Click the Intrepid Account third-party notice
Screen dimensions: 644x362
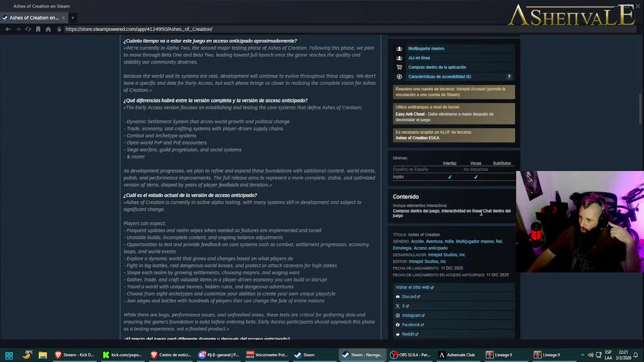454,92
